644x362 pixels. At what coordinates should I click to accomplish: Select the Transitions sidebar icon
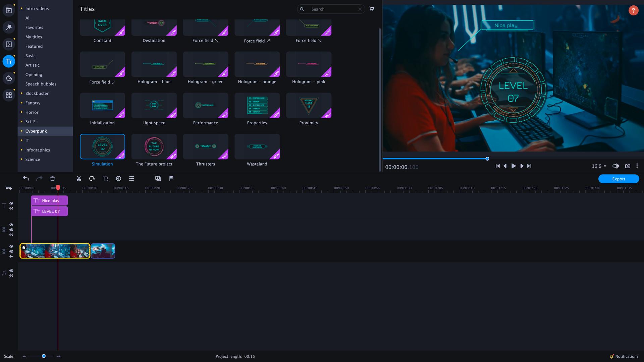click(x=9, y=44)
